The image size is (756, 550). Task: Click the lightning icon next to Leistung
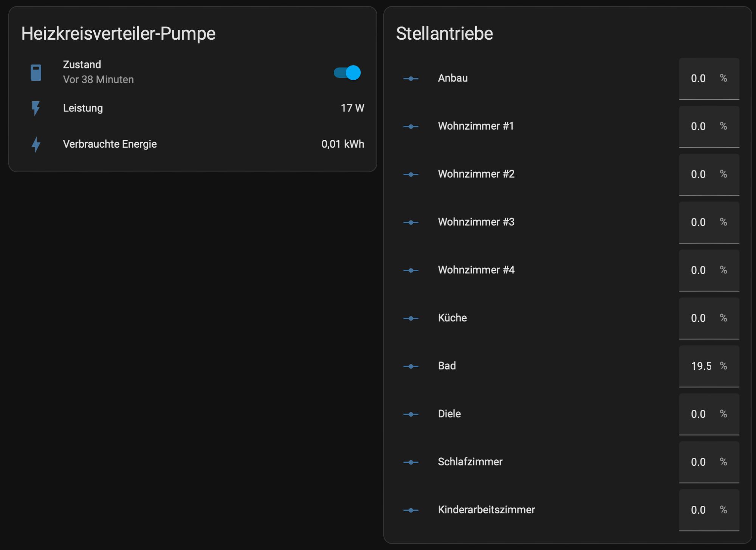(x=36, y=108)
